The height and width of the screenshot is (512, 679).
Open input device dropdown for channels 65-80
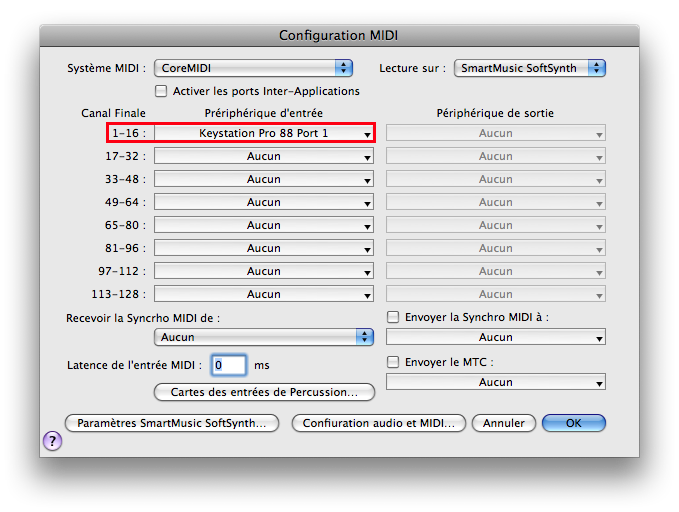(x=264, y=225)
